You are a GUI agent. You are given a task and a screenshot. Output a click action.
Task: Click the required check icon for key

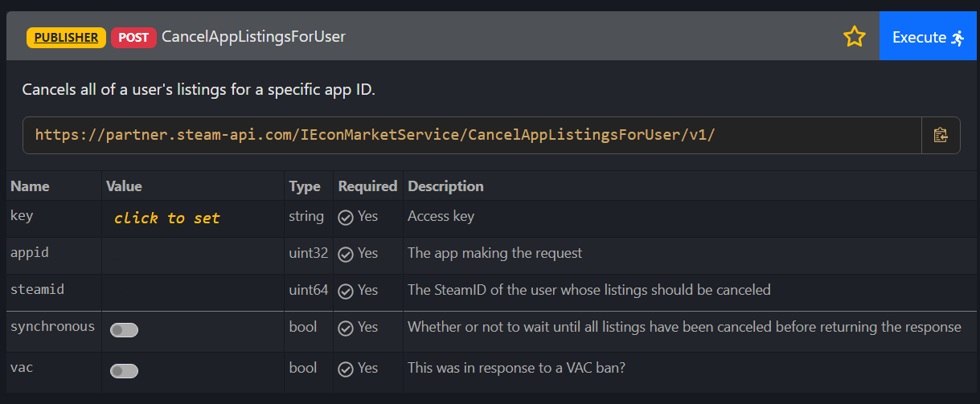(346, 217)
